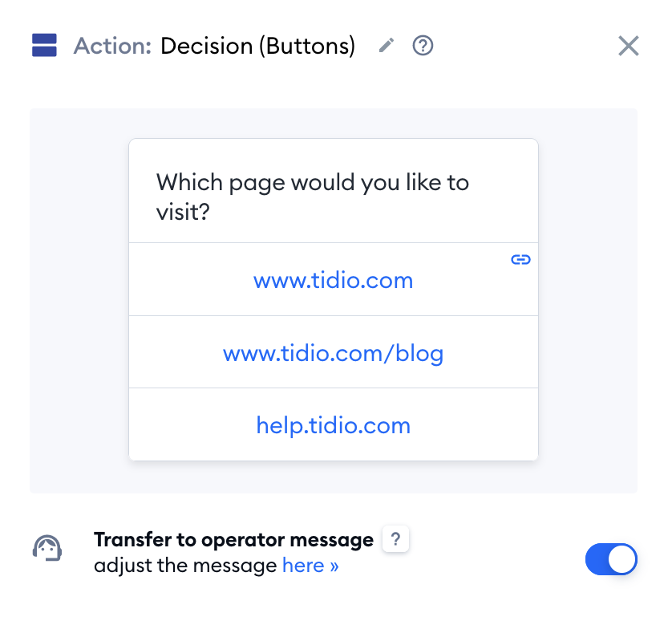Click the gray preview area beside the card

[79, 300]
